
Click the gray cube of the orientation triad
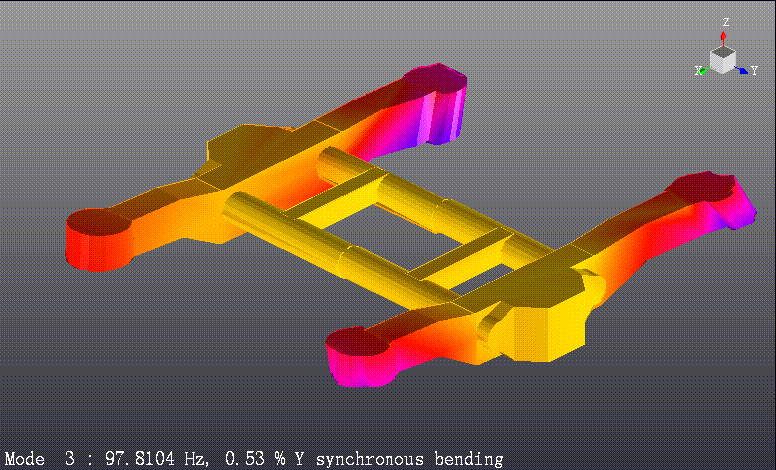point(723,60)
